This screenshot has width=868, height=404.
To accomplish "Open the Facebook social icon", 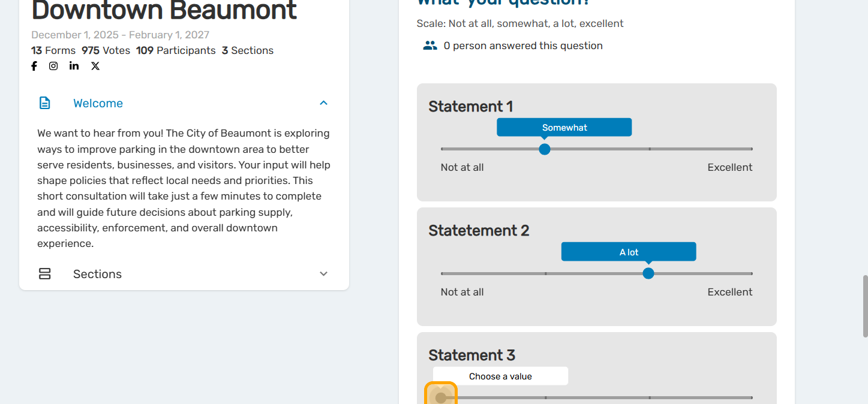I will pos(34,66).
